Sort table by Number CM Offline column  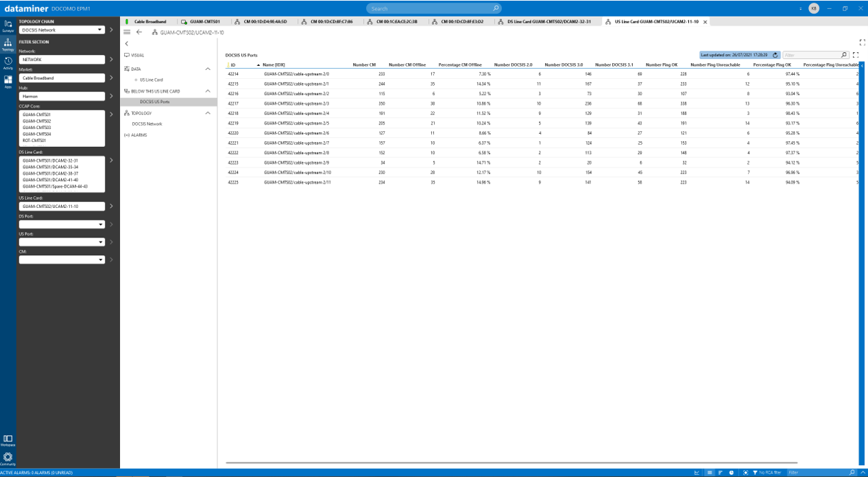[x=407, y=65]
